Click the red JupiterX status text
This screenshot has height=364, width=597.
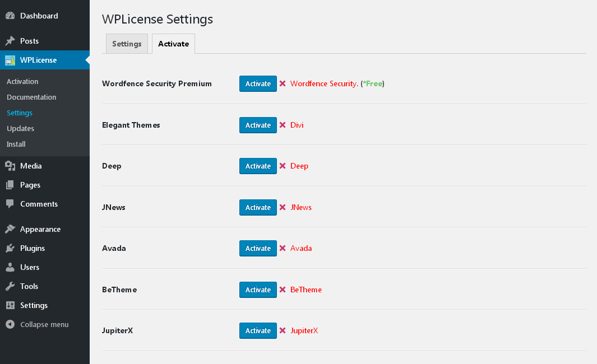click(304, 330)
